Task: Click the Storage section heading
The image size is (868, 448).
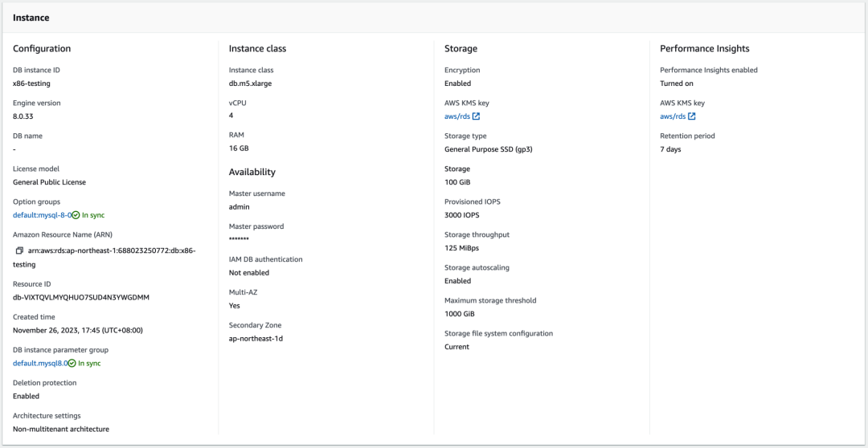Action: tap(461, 49)
